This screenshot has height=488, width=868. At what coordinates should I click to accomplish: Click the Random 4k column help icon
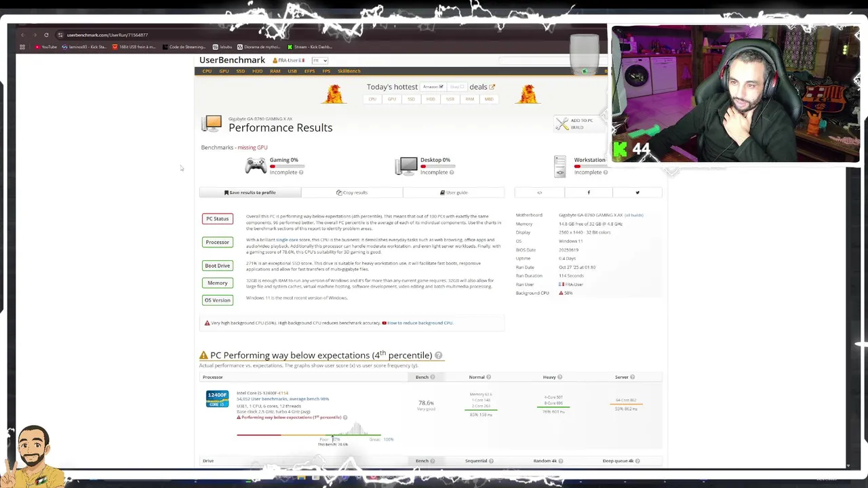(560, 461)
